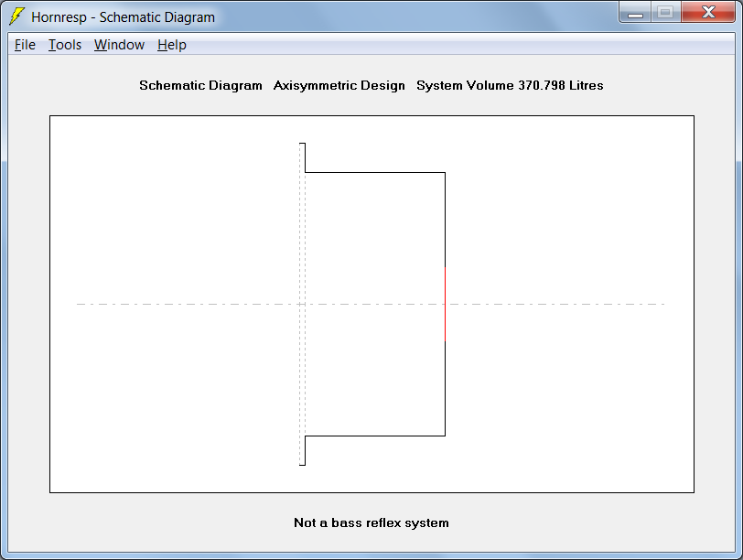Click the 'Schematic Diagram' heading text
Viewport: 743px width, 560px height.
[x=200, y=85]
